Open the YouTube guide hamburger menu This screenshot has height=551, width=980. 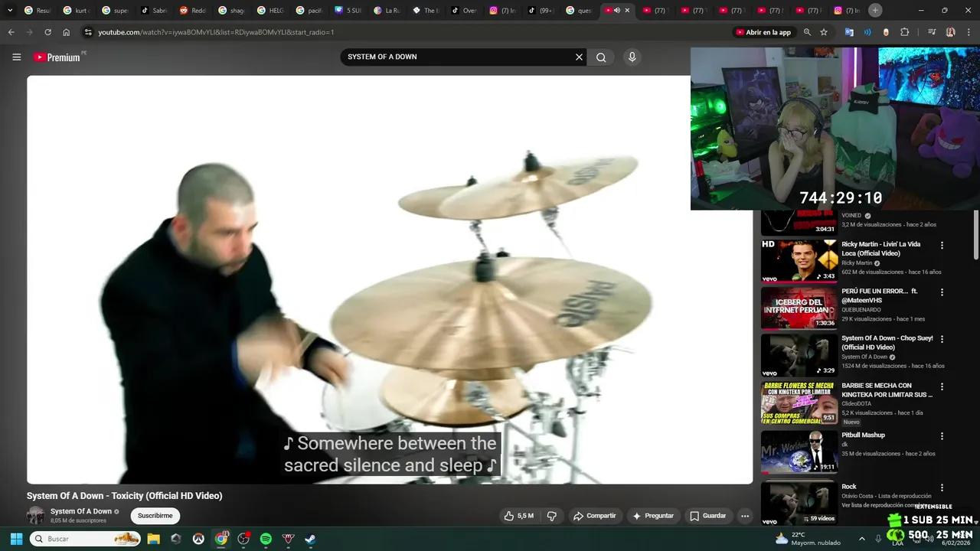(16, 57)
